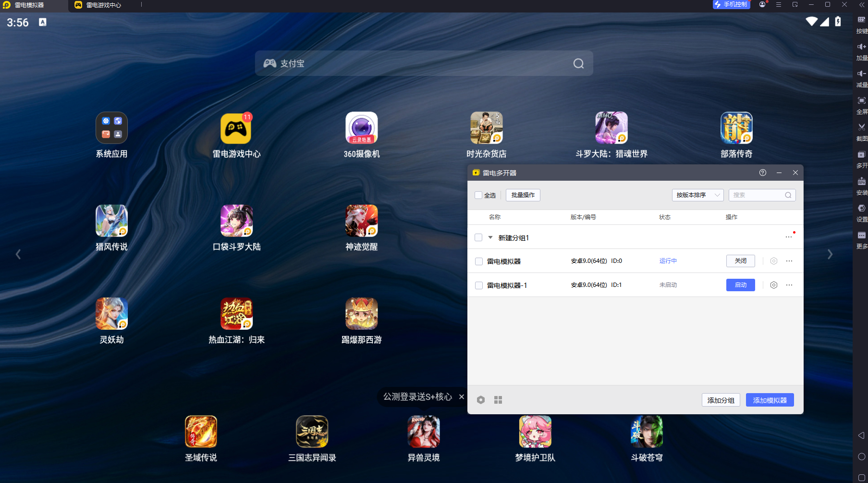The image size is (868, 483).
Task: Click the blue 启动 button
Action: [740, 285]
